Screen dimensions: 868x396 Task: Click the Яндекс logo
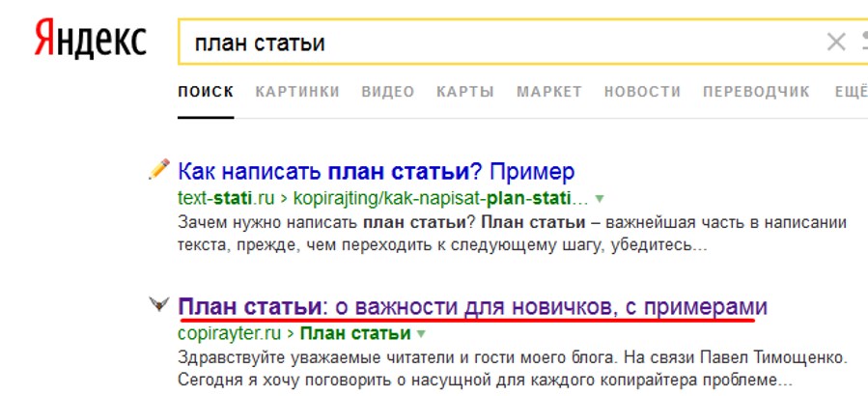click(90, 40)
